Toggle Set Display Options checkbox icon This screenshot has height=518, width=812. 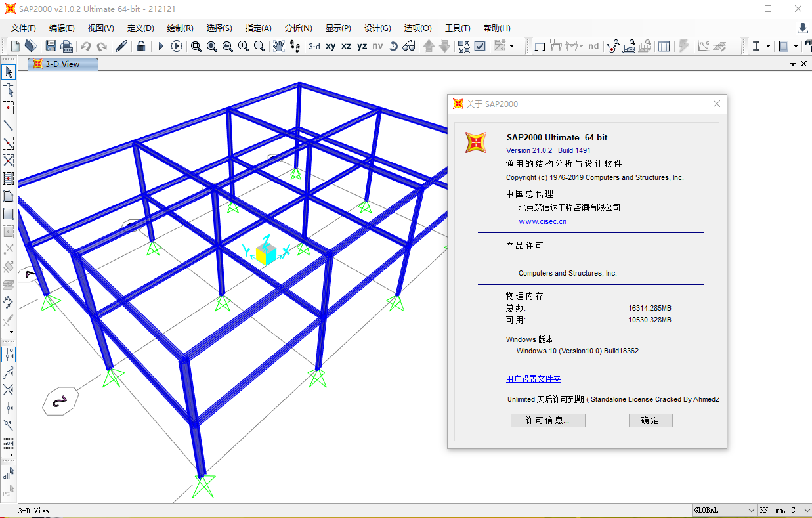pyautogui.click(x=480, y=46)
